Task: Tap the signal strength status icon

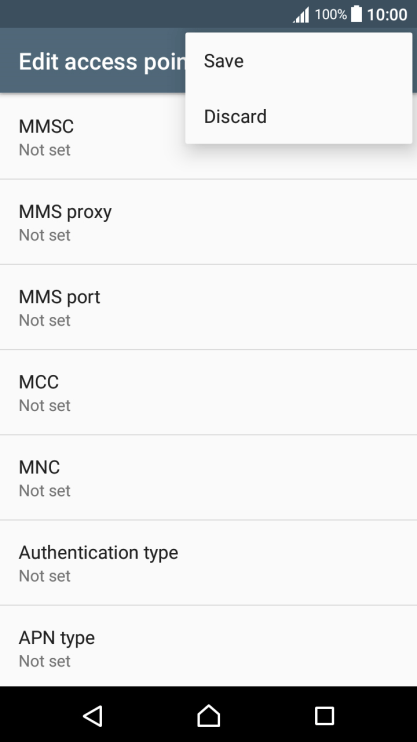Action: tap(302, 15)
